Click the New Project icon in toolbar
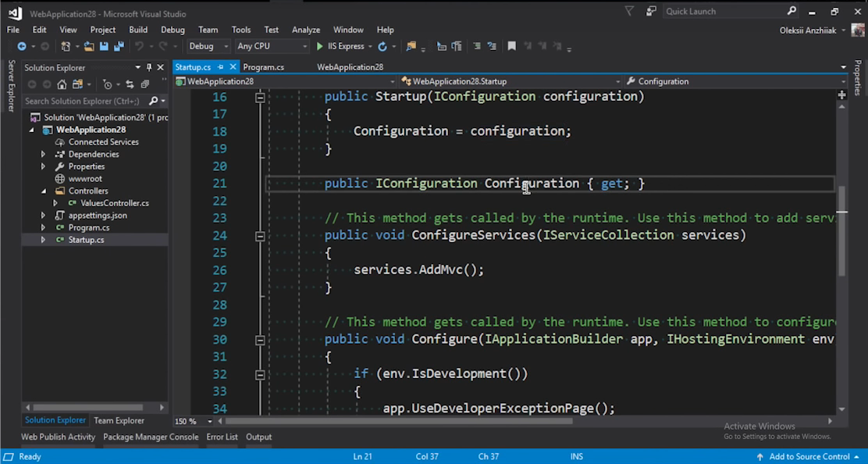Screen dimensions: 868x464 pos(66,47)
